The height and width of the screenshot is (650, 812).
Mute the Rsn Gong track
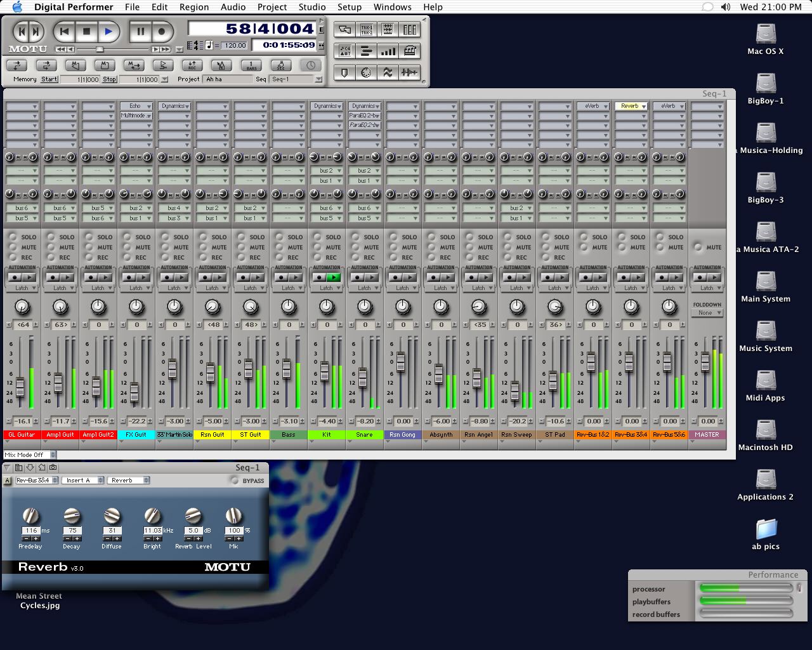tap(394, 247)
